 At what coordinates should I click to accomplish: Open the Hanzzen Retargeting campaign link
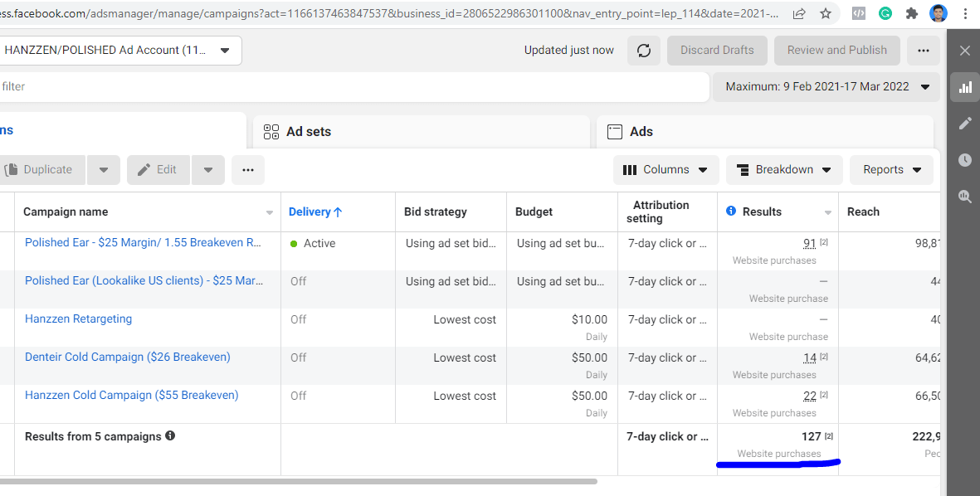click(x=78, y=319)
